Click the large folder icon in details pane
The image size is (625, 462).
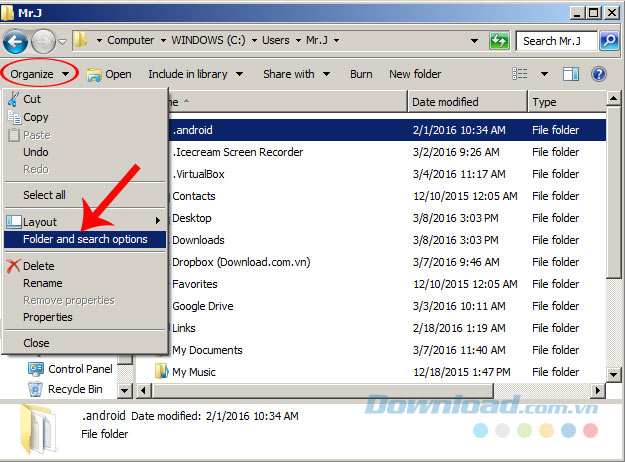[38, 429]
